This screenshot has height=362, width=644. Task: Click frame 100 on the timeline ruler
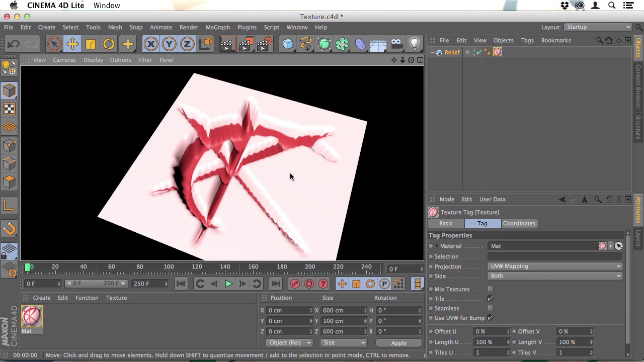point(169,269)
